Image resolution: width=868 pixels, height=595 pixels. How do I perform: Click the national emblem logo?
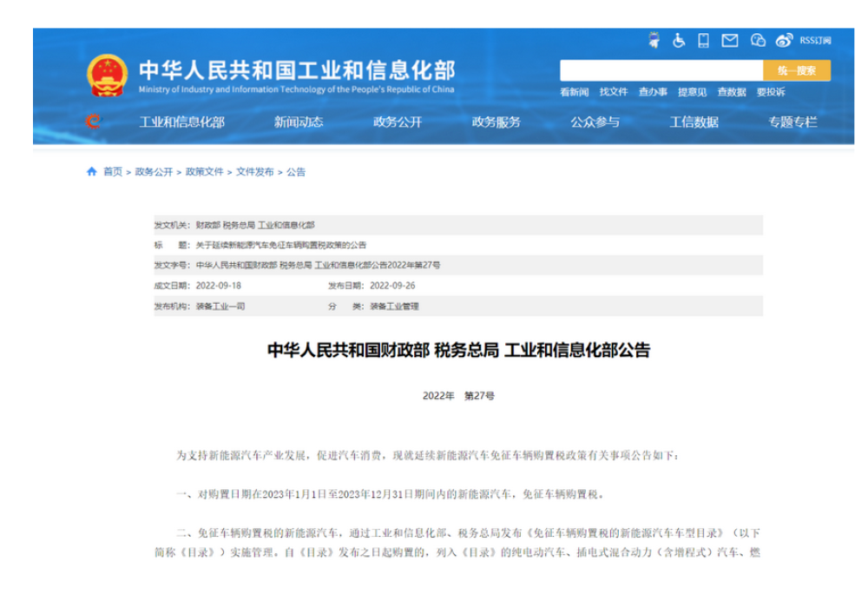pos(108,76)
